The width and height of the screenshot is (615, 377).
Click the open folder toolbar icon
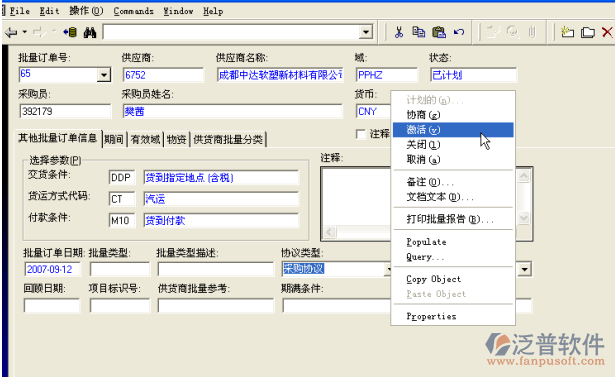pos(588,32)
